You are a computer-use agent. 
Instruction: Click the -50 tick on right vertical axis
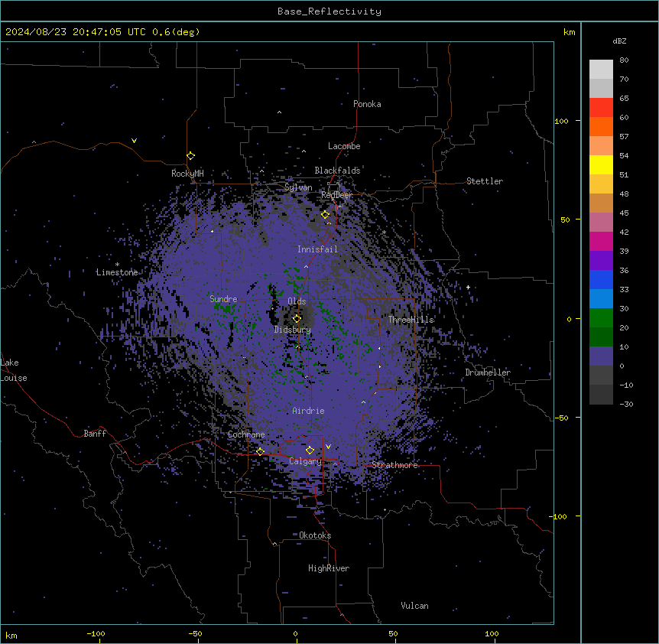[561, 418]
